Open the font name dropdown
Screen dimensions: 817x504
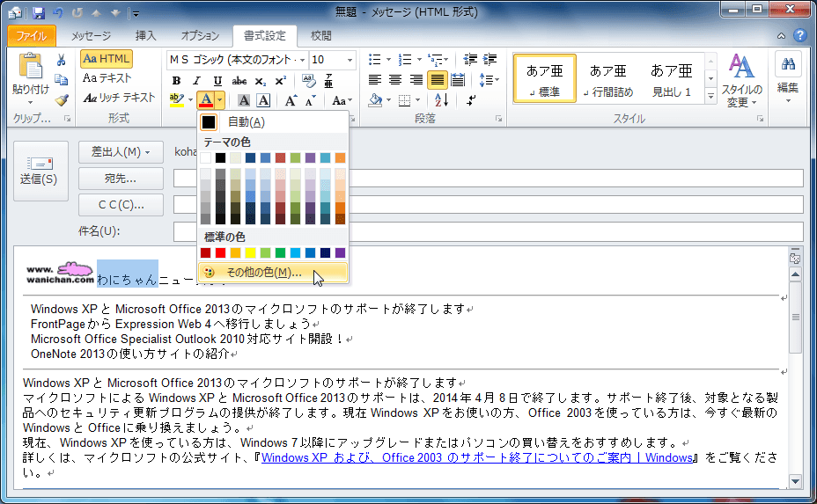click(x=302, y=60)
